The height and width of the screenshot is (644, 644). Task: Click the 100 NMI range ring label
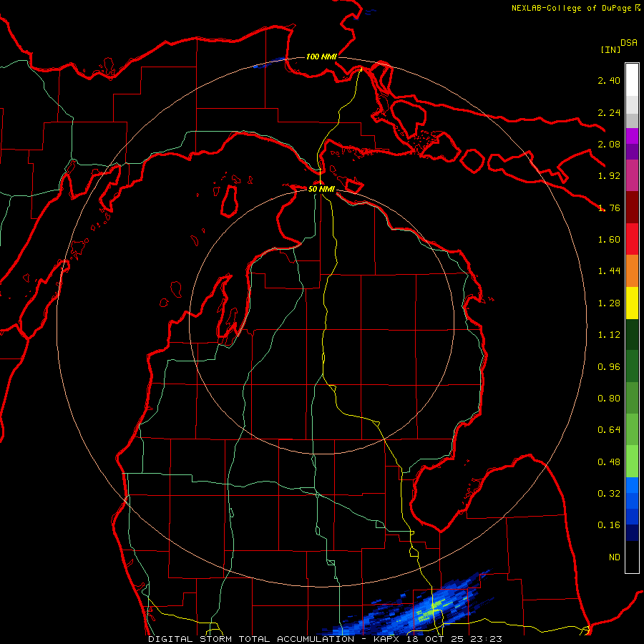point(321,57)
